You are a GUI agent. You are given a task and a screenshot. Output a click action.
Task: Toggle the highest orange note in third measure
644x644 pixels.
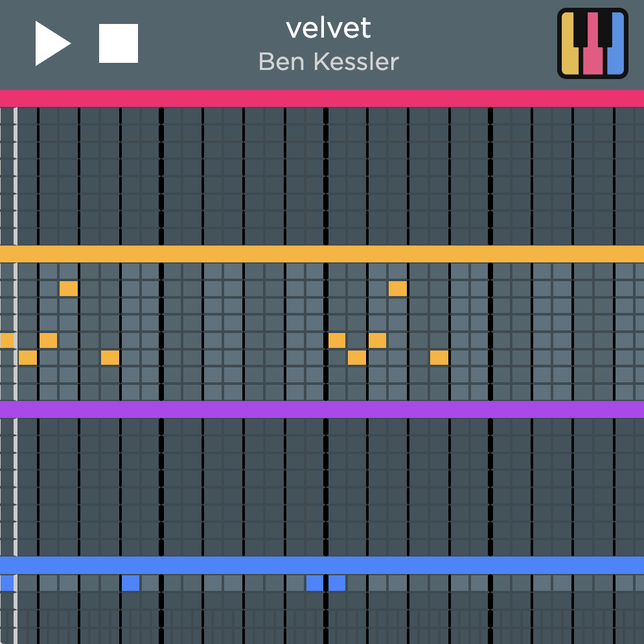(398, 288)
